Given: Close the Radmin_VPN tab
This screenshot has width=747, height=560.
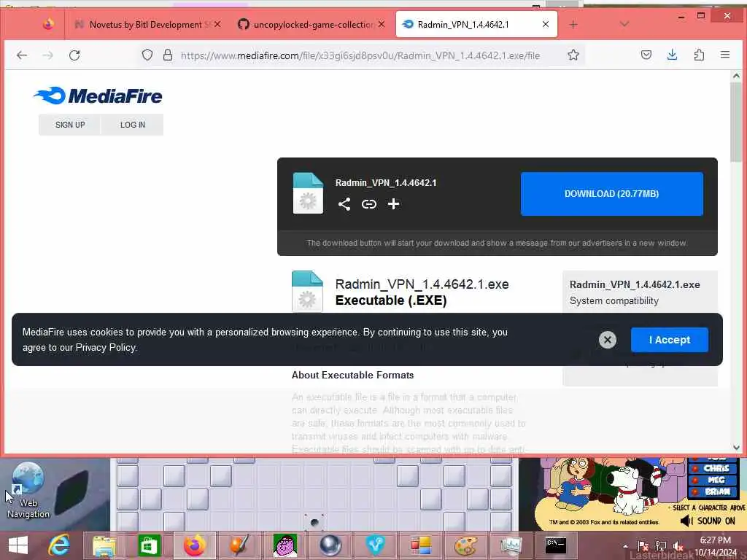Looking at the screenshot, I should point(546,24).
